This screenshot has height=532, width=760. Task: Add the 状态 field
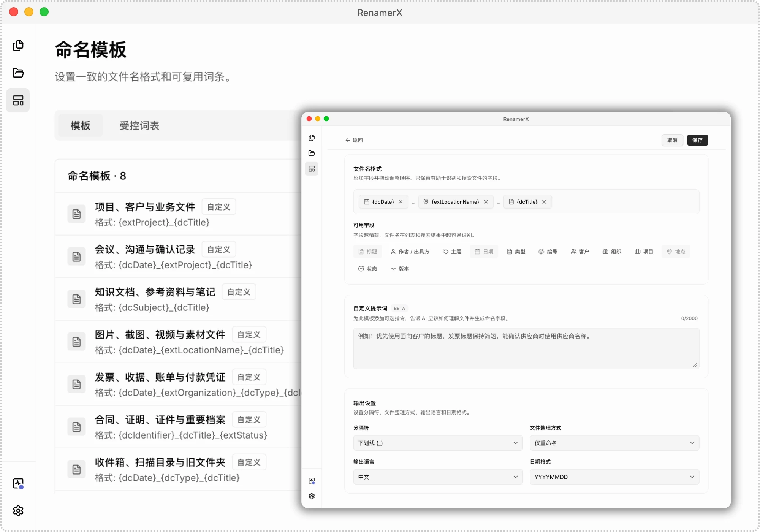(367, 269)
